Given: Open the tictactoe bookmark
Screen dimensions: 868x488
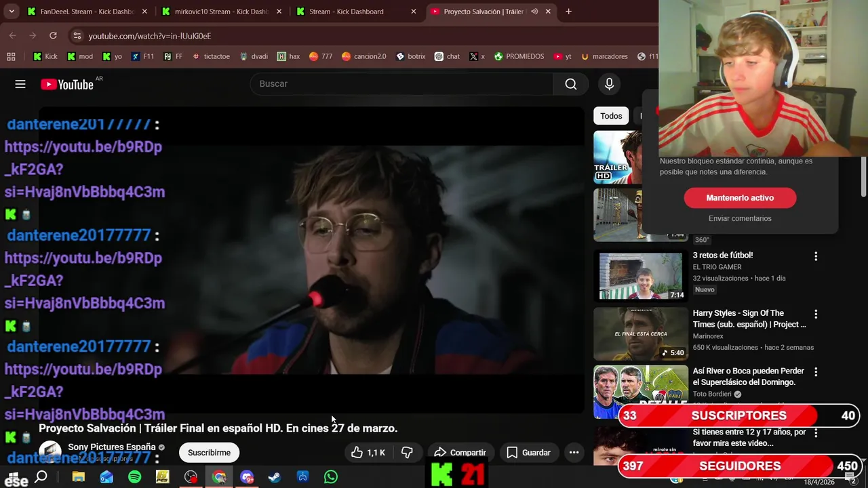Looking at the screenshot, I should [211, 56].
